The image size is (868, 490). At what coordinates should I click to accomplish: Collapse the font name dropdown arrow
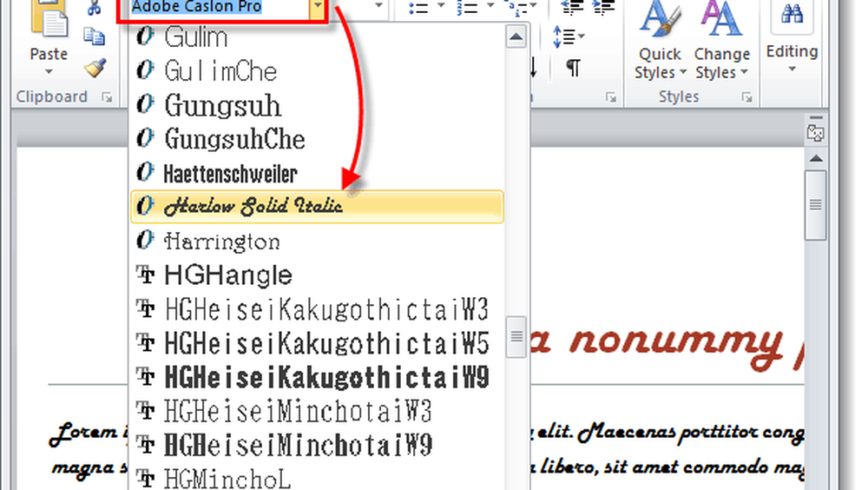(x=319, y=8)
